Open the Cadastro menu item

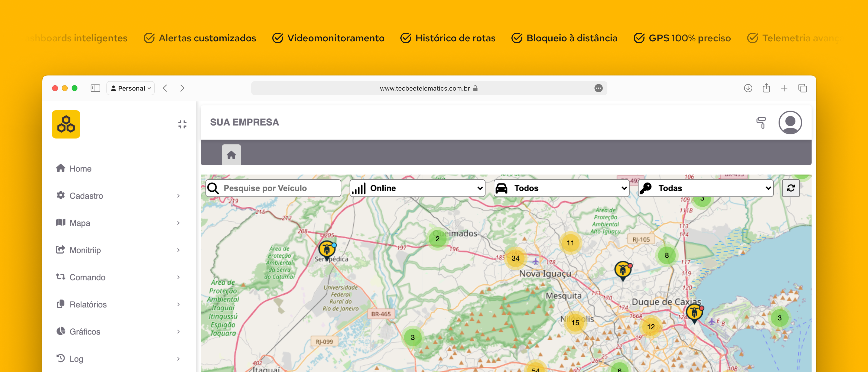(x=118, y=196)
